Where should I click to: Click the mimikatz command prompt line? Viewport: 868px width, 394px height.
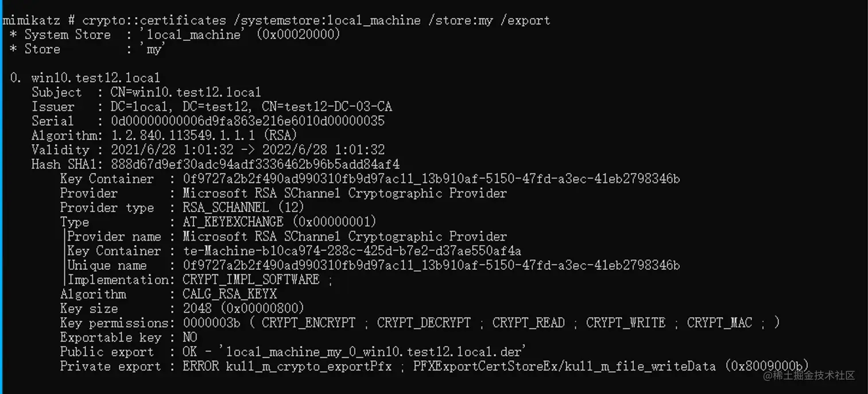pos(276,20)
